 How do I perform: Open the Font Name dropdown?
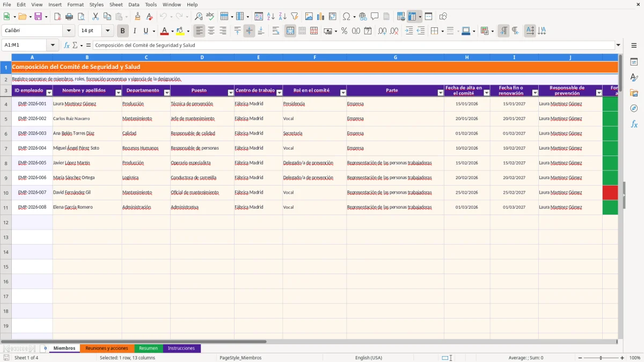(68, 31)
